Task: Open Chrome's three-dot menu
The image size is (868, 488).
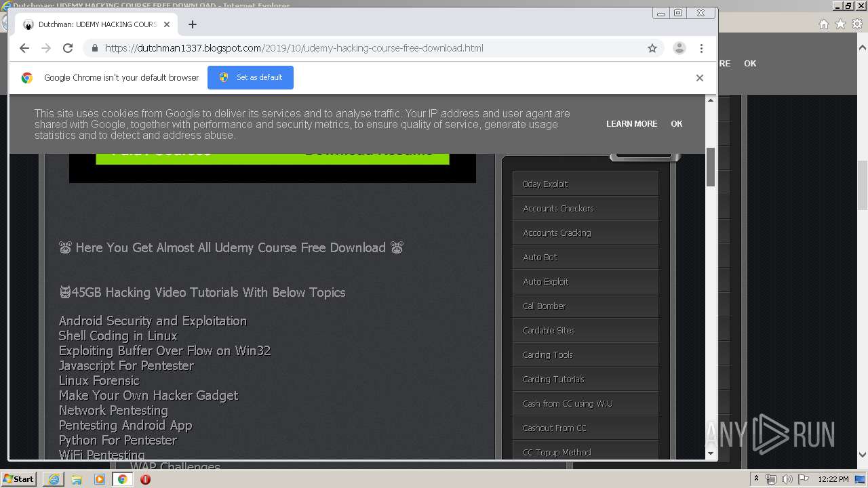Action: pyautogui.click(x=701, y=48)
